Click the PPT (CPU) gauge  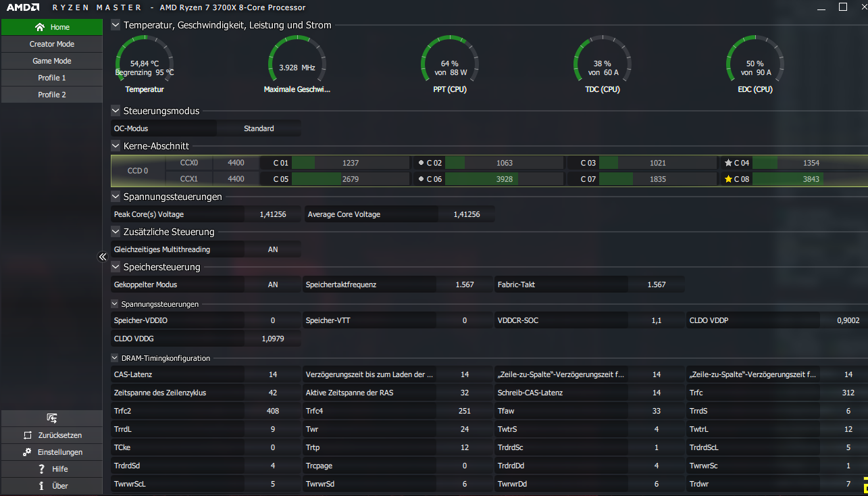tap(450, 65)
